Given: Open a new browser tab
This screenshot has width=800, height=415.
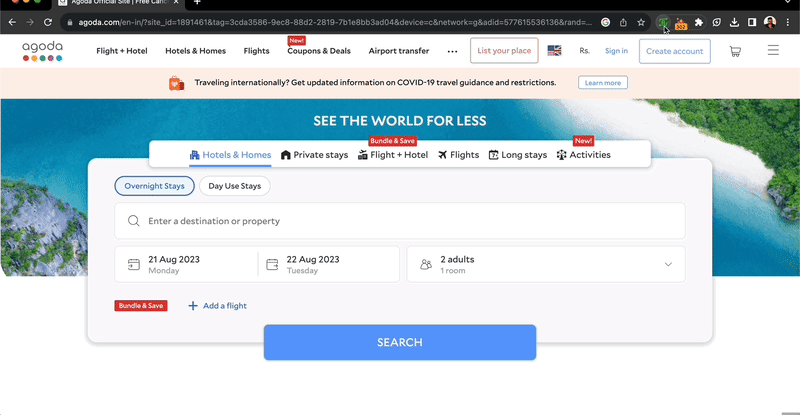Looking at the screenshot, I should [197, 3].
